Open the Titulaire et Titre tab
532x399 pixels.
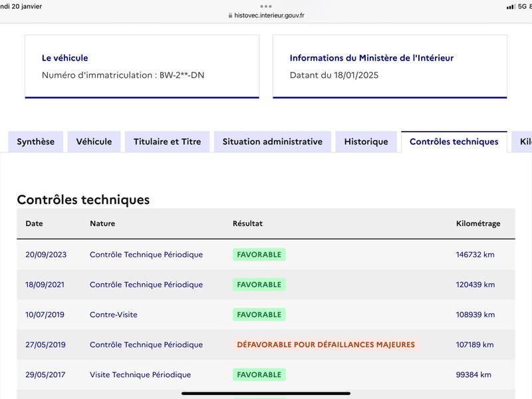click(x=168, y=142)
